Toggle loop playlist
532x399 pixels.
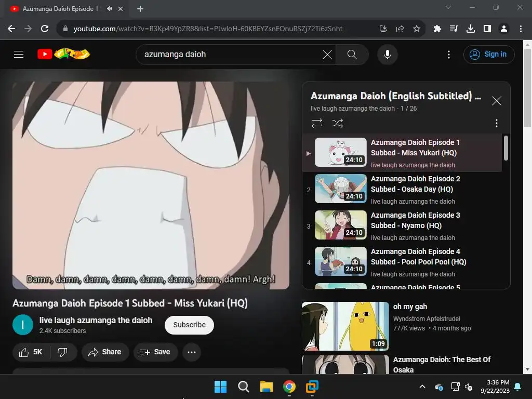(x=317, y=123)
